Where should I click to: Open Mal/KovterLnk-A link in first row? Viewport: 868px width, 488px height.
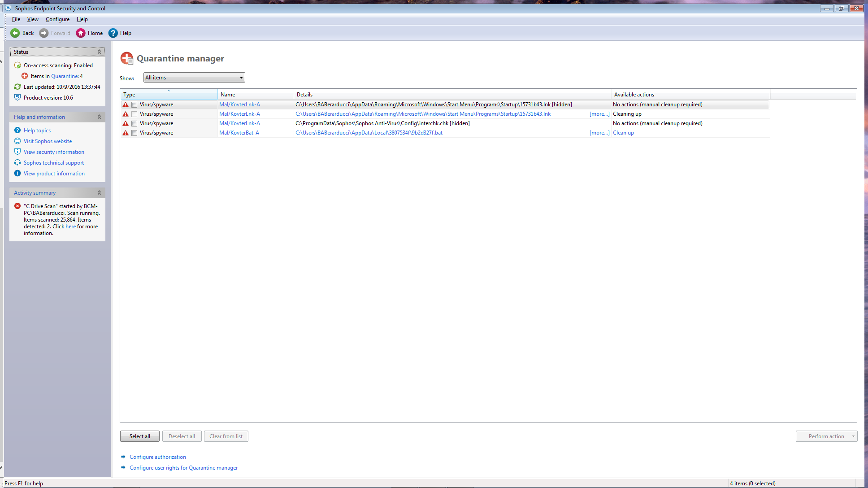click(239, 105)
